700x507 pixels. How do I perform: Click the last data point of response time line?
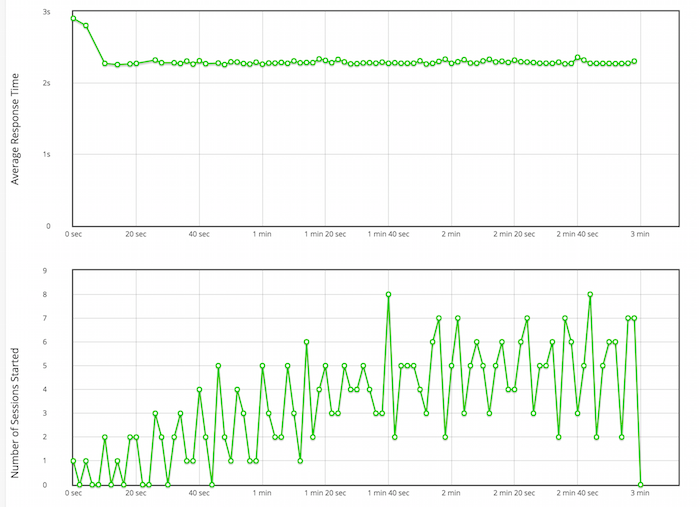[x=634, y=61]
